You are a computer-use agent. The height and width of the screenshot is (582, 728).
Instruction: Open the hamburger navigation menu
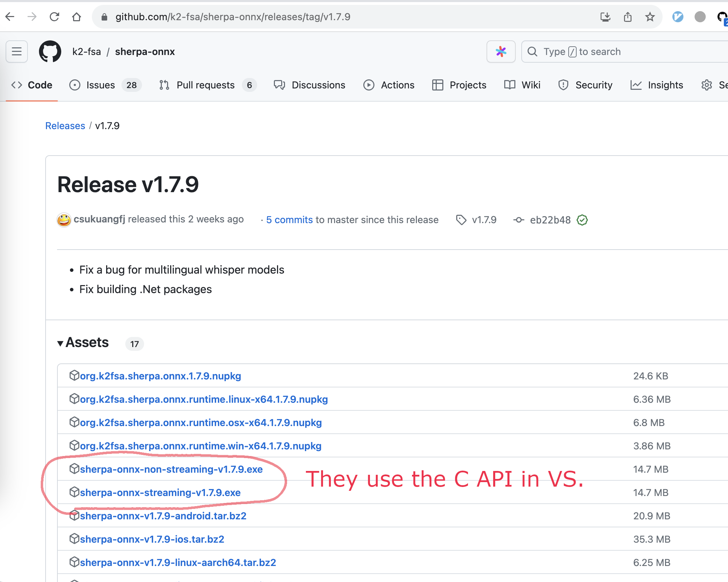point(16,52)
